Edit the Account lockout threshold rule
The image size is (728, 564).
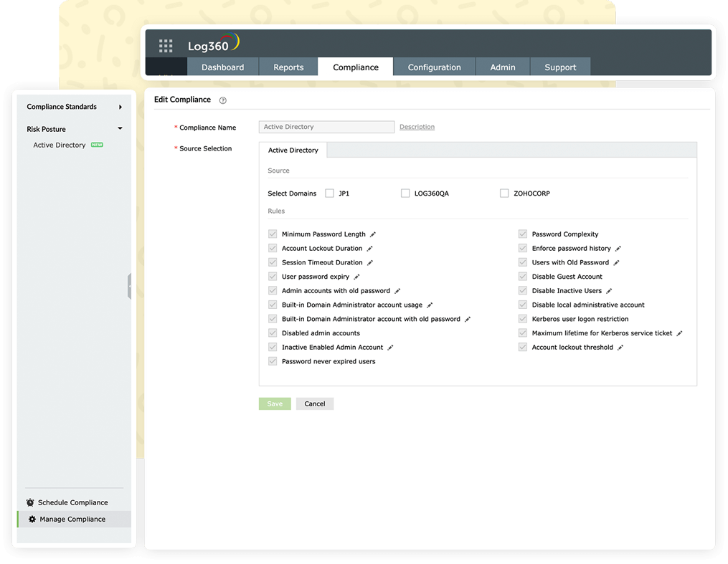[x=620, y=348]
